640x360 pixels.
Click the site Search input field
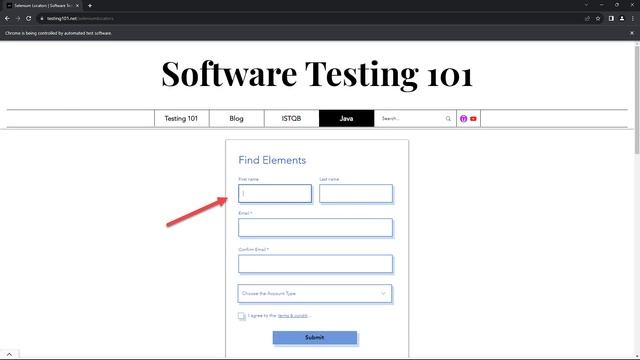[411, 118]
